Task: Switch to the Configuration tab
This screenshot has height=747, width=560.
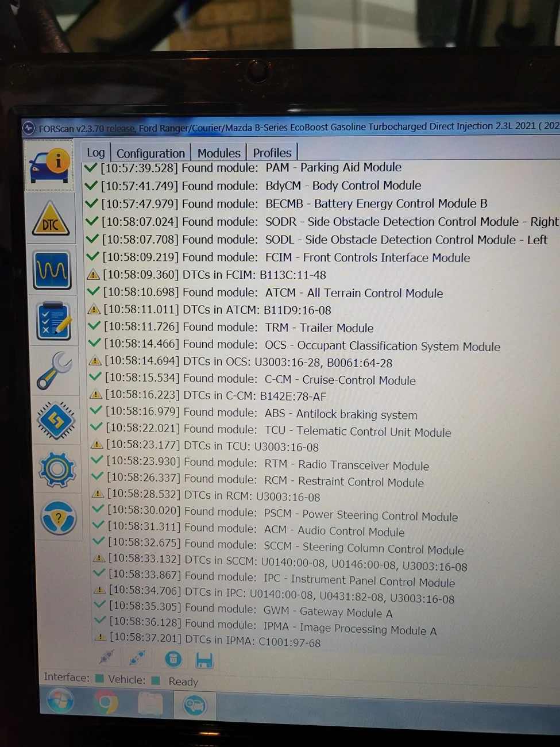Action: (150, 153)
